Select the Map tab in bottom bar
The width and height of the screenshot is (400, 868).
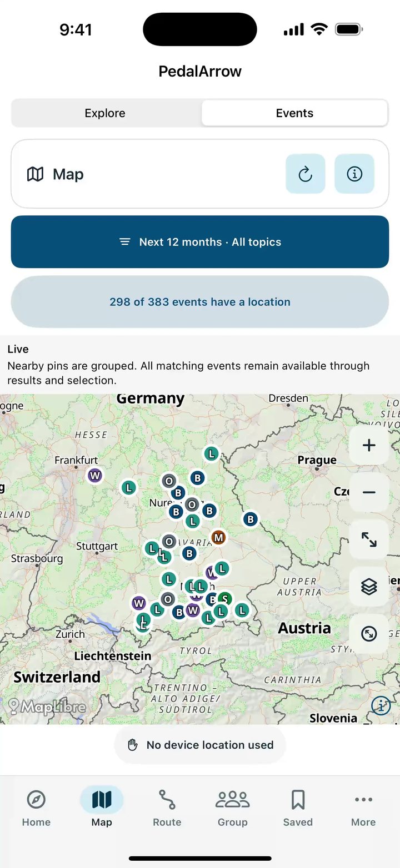(102, 808)
